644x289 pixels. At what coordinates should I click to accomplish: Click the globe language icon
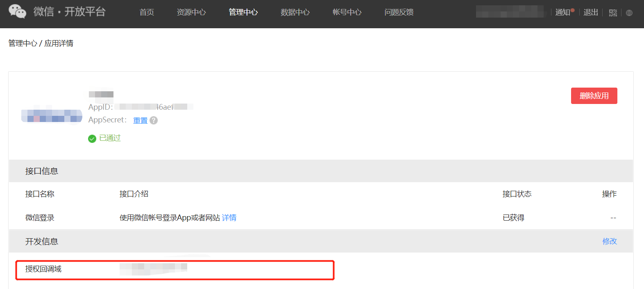pos(629,13)
